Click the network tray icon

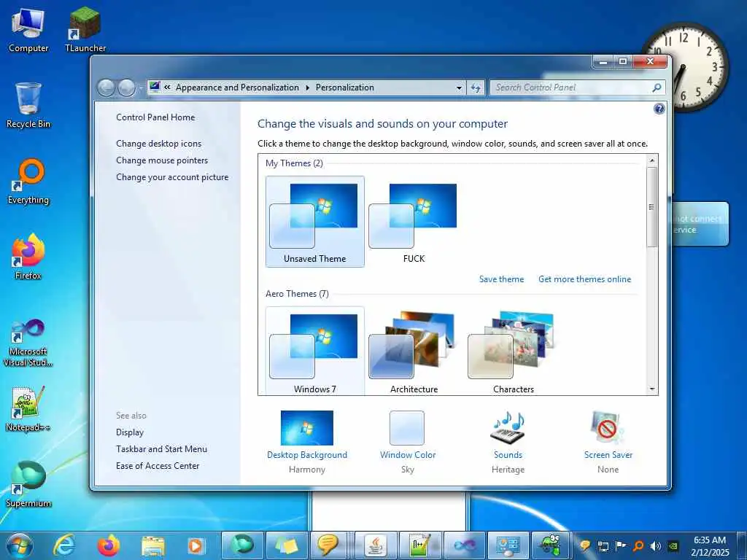point(603,546)
